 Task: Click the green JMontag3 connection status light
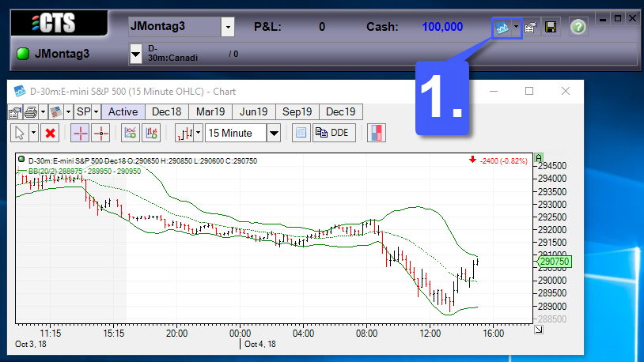(x=23, y=54)
